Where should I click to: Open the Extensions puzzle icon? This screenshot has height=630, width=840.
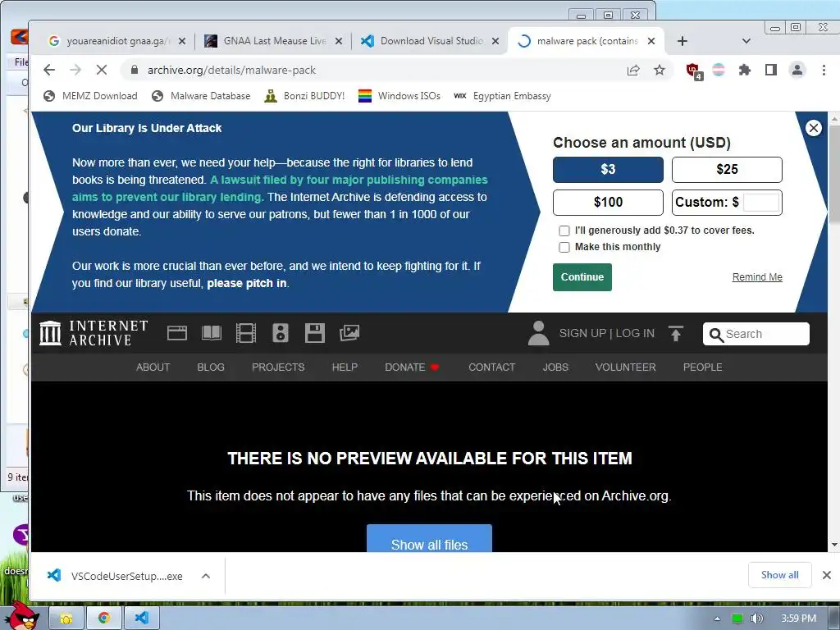tap(745, 71)
